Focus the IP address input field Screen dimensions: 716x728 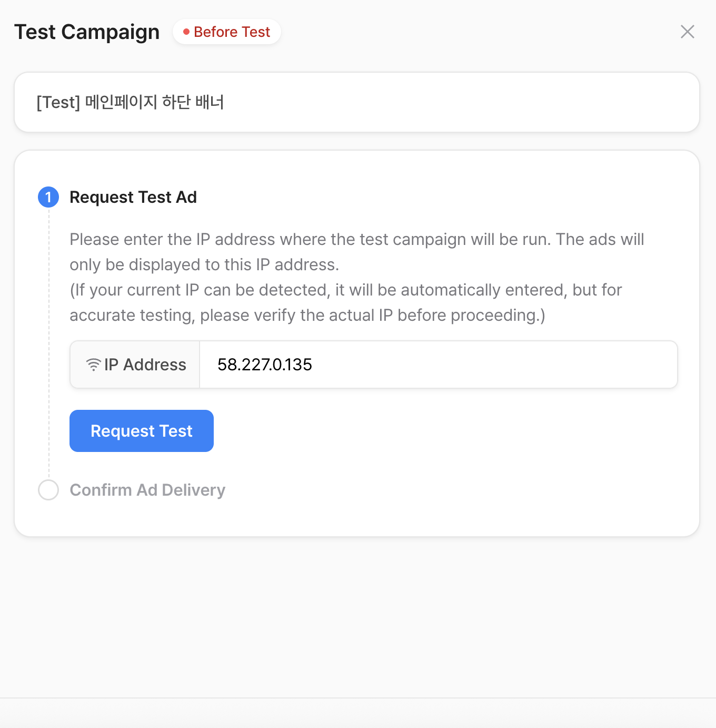[437, 365]
